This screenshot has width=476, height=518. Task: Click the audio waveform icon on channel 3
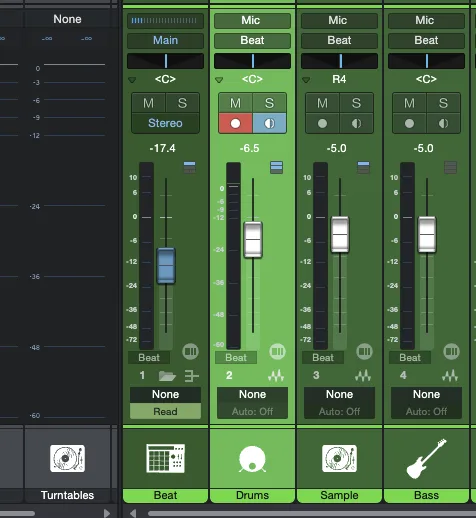(363, 376)
